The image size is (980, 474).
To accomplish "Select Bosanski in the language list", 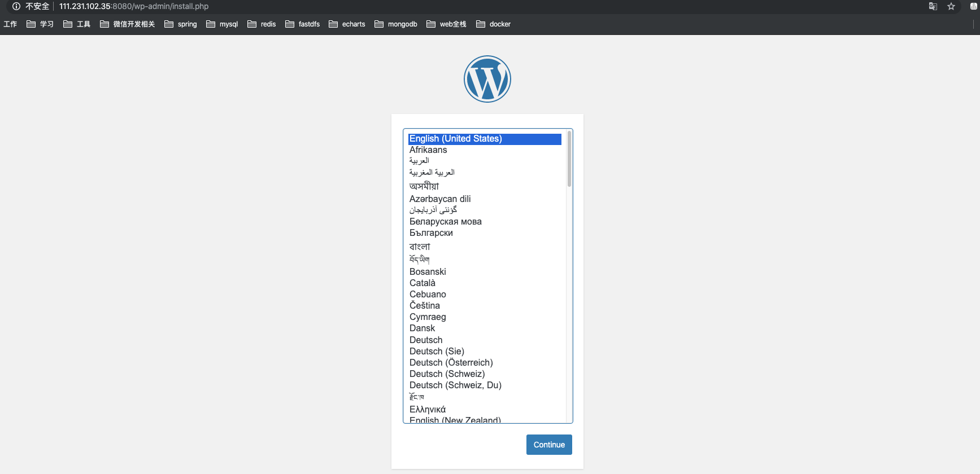I will (x=485, y=272).
